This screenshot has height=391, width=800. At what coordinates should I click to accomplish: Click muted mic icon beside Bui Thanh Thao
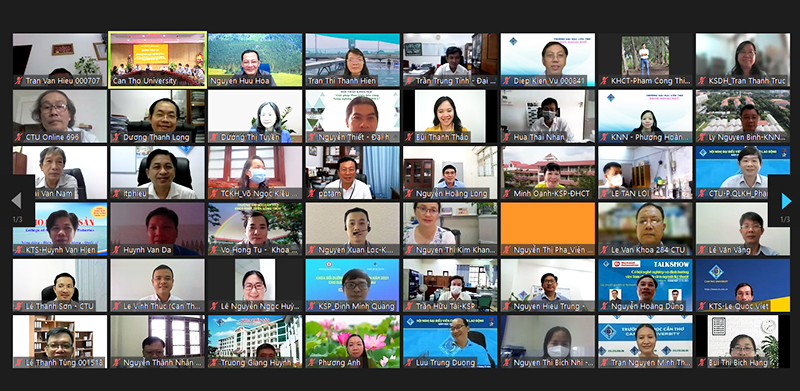(x=410, y=137)
